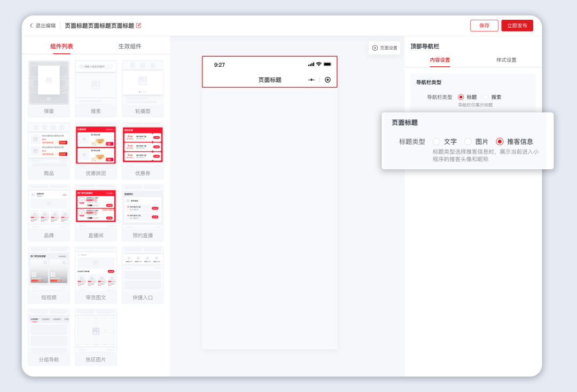Click the capsule more options dots in phone preview

point(310,79)
